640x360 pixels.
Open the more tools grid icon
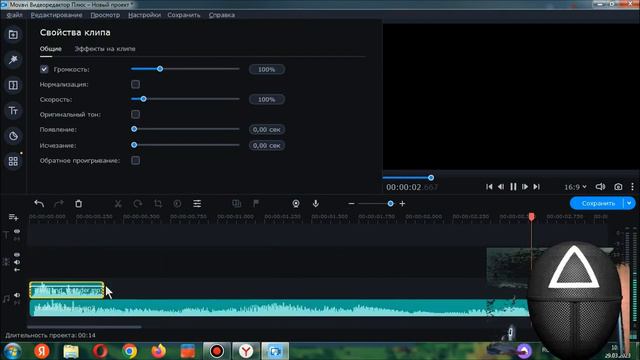pyautogui.click(x=13, y=161)
